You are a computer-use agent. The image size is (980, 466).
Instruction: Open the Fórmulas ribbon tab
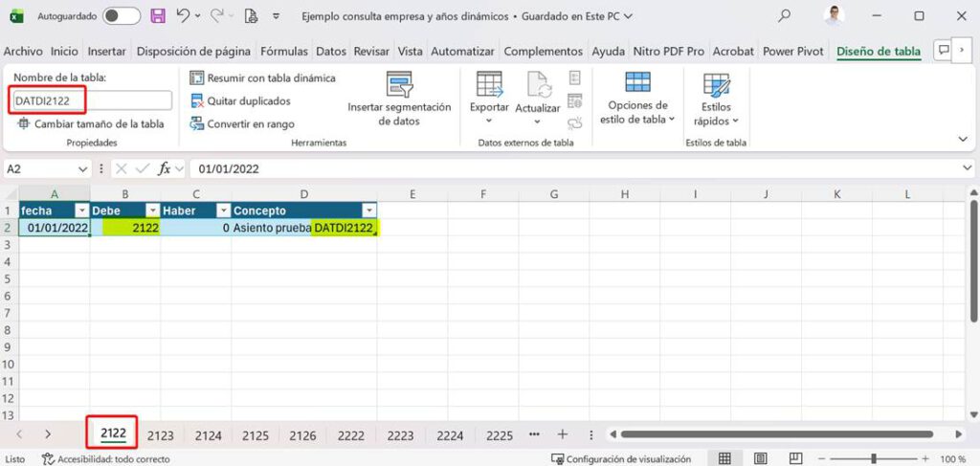(x=284, y=52)
